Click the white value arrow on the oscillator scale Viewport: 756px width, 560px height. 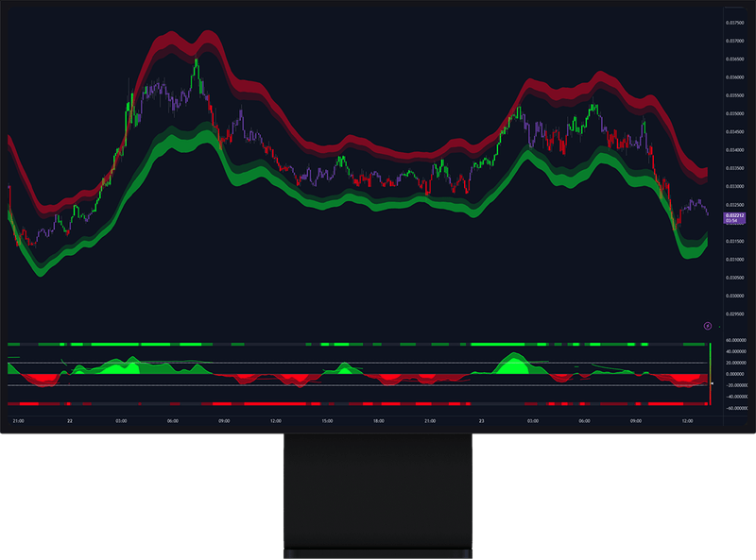(712, 383)
